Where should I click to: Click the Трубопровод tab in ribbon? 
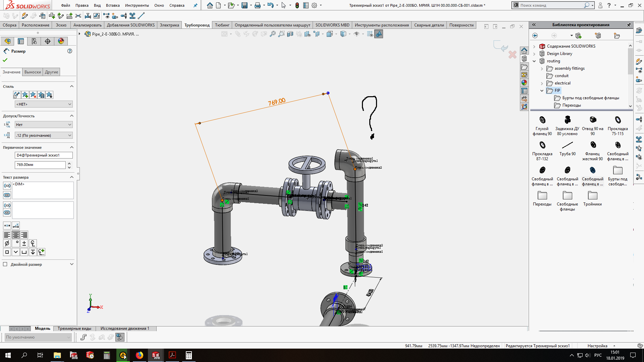(197, 25)
